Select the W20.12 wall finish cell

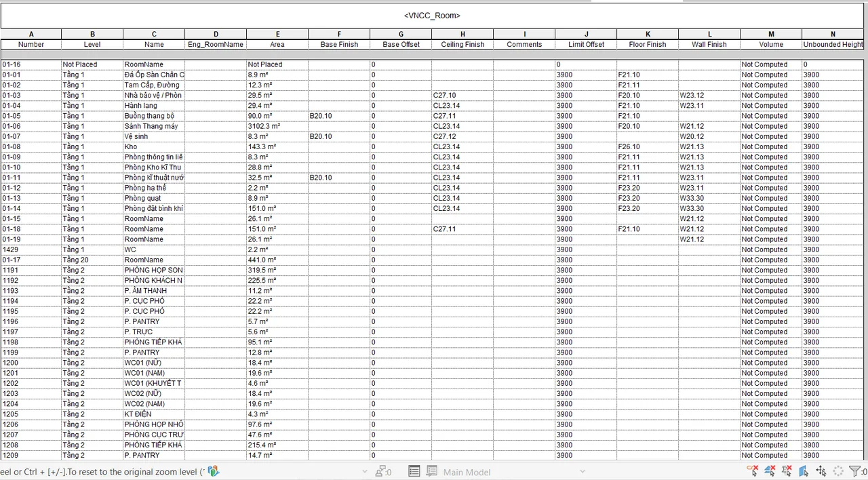point(709,136)
